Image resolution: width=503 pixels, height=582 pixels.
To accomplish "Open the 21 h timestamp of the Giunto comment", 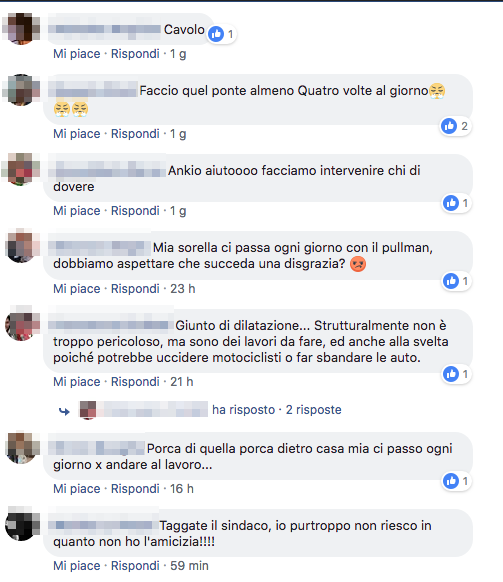I will (182, 382).
